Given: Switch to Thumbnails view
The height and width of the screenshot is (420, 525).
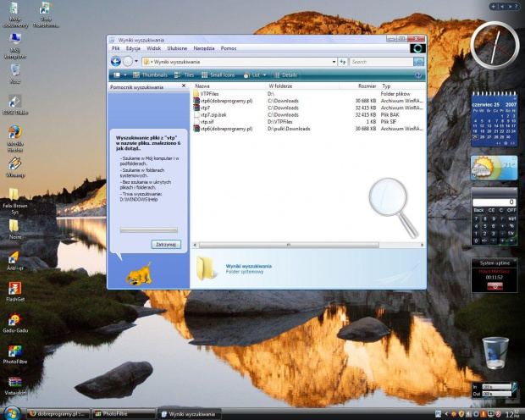Looking at the screenshot, I should point(151,75).
